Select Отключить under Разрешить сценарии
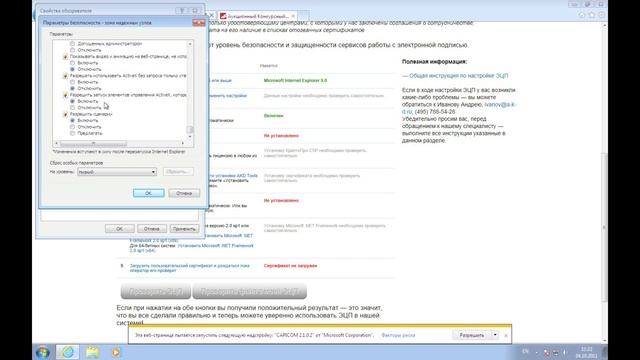 coord(72,127)
